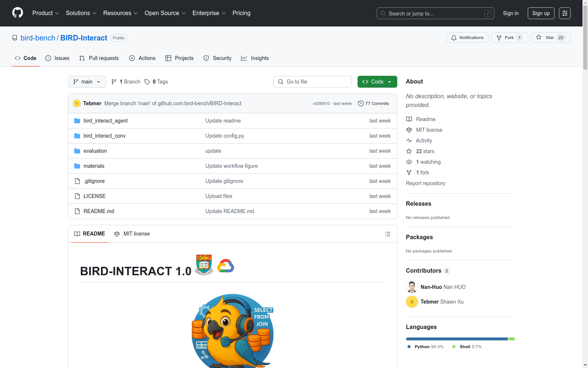Expand the Resources menu

121,13
